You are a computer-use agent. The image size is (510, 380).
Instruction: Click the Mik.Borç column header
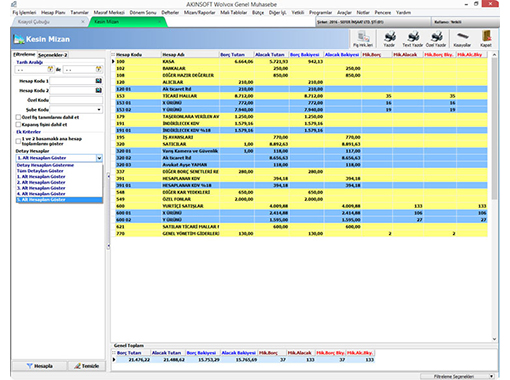pyautogui.click(x=377, y=55)
